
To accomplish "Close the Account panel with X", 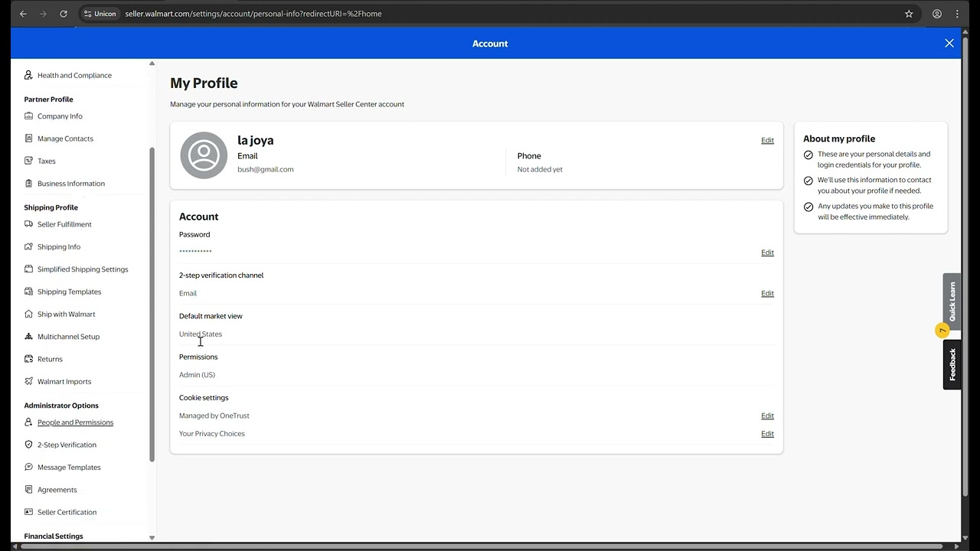I will 949,44.
